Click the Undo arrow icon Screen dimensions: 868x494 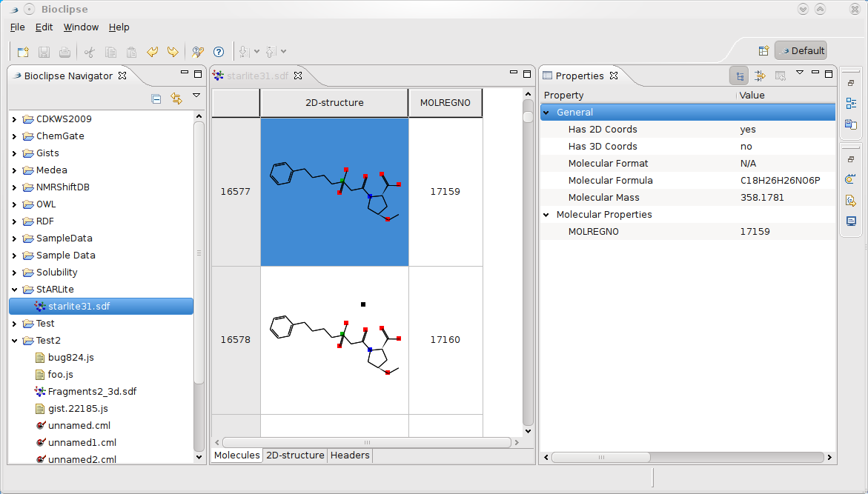153,52
